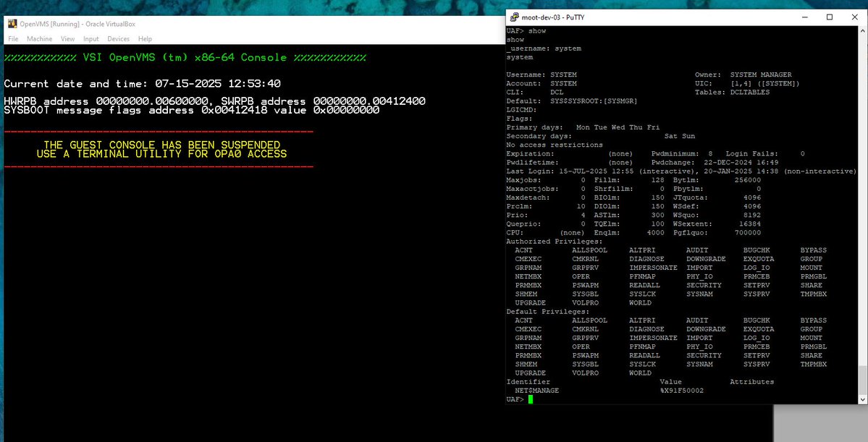
Task: Click the green cursor at UAF> prompt
Action: (x=531, y=399)
